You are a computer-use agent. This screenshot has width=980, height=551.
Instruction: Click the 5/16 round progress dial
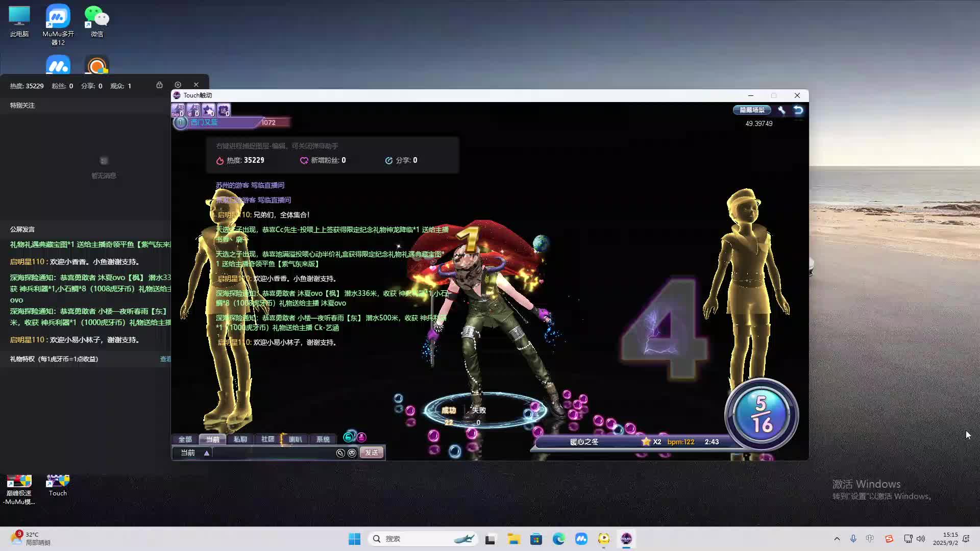click(761, 414)
